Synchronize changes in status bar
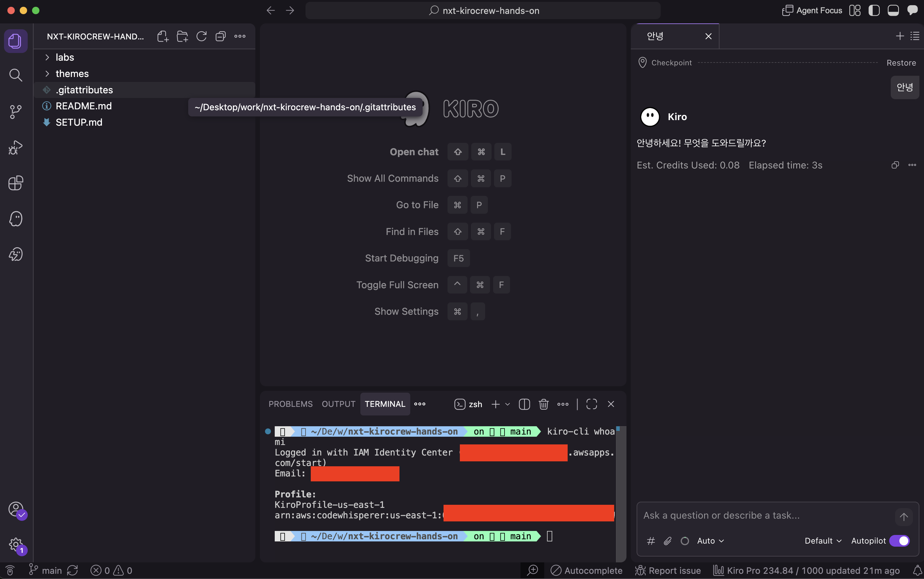 (x=72, y=571)
